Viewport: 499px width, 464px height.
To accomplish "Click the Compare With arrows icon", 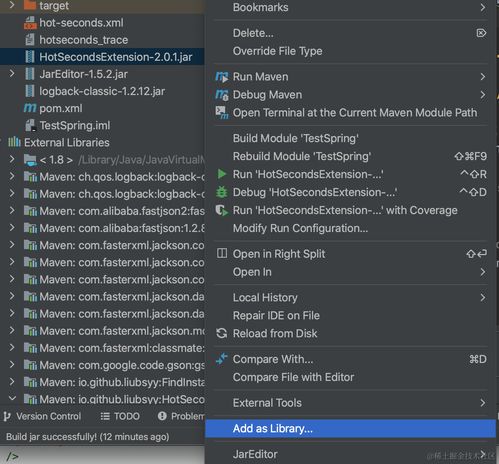I will pos(222,359).
